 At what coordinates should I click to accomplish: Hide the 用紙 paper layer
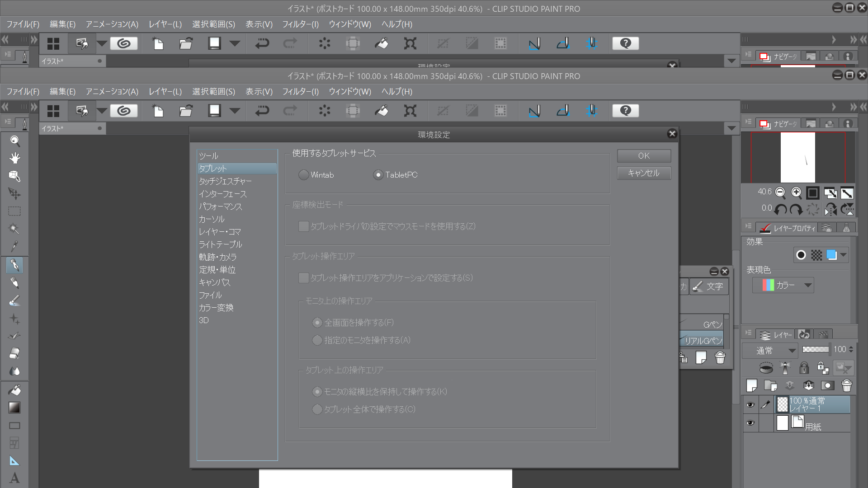point(750,423)
